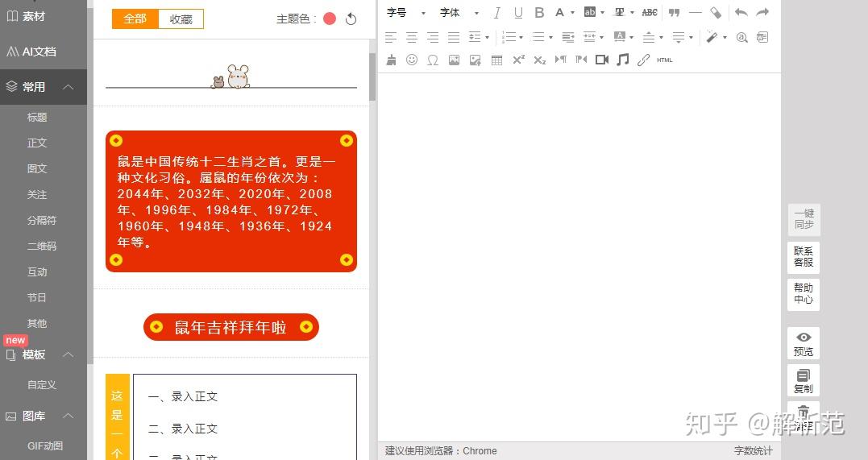868x460 pixels.
Task: Undo the last edit
Action: pos(741,13)
